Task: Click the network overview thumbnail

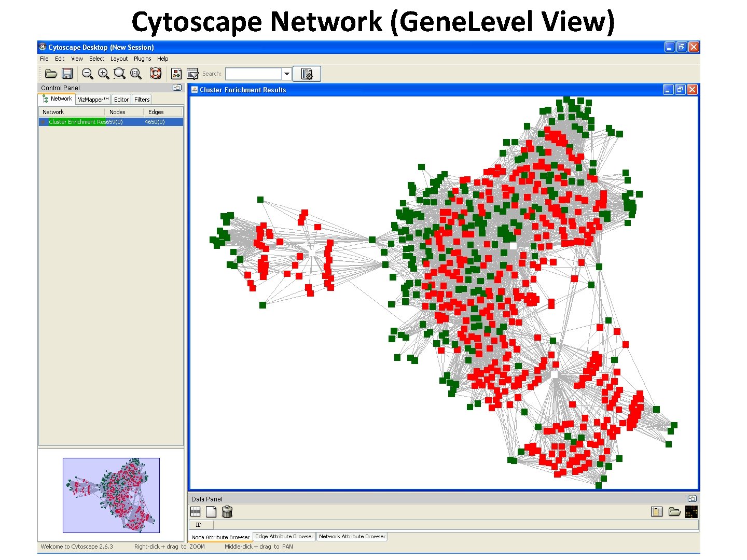Action: (x=110, y=495)
